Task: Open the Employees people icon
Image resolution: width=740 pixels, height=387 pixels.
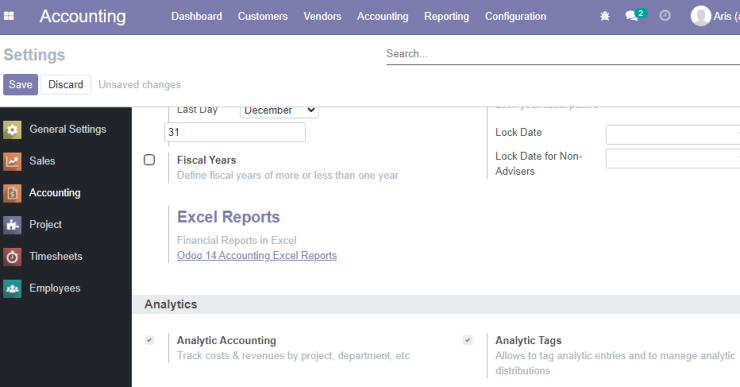Action: pyautogui.click(x=12, y=288)
